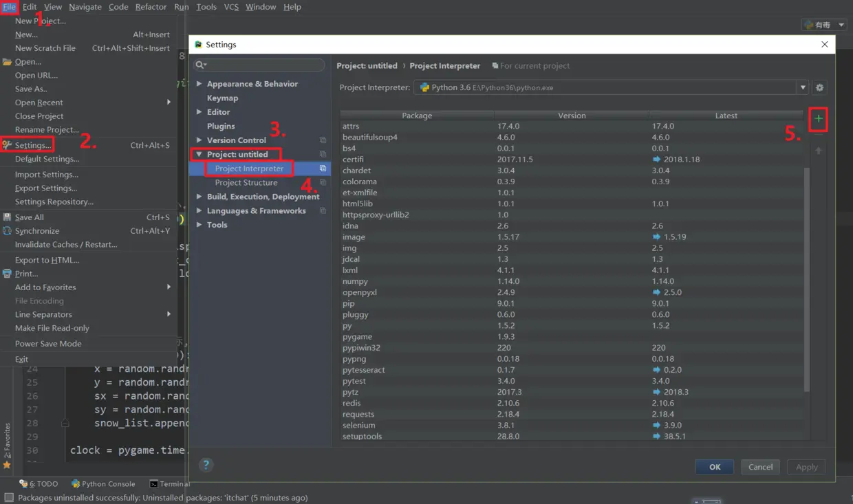The image size is (853, 504).
Task: Close the Settings dialog with the X
Action: click(x=825, y=44)
